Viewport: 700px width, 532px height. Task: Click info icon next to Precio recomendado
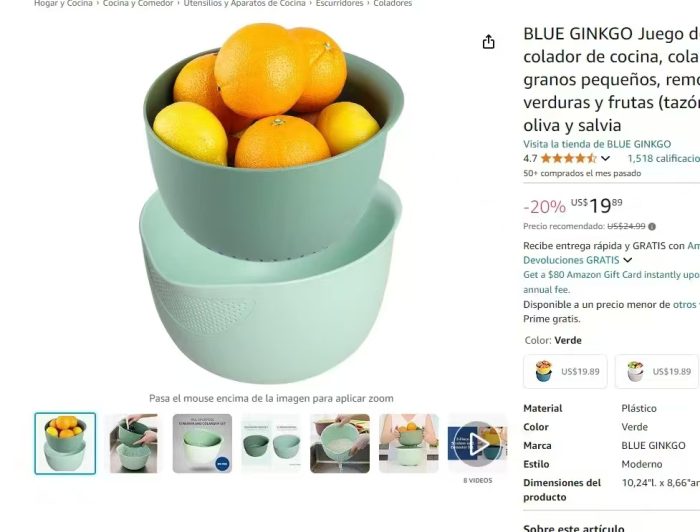[x=652, y=227]
